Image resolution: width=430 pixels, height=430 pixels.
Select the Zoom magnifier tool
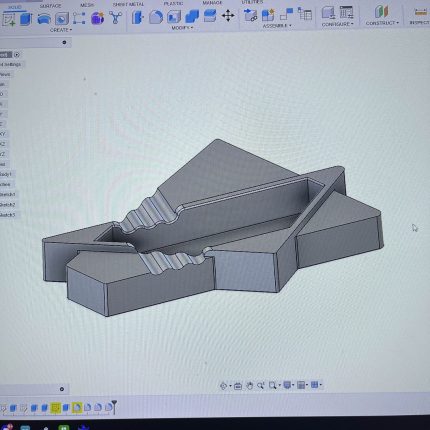[260, 386]
